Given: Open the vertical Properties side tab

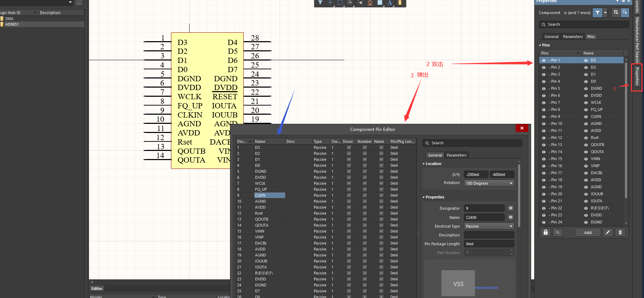Looking at the screenshot, I should coord(637,77).
